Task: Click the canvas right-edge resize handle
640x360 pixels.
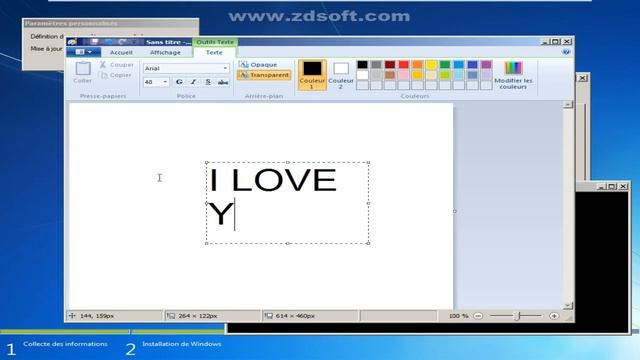Action: [455, 211]
